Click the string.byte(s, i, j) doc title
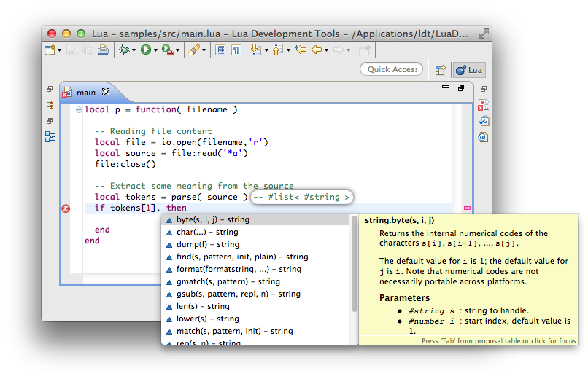Image resolution: width=588 pixels, height=379 pixels. 399,221
